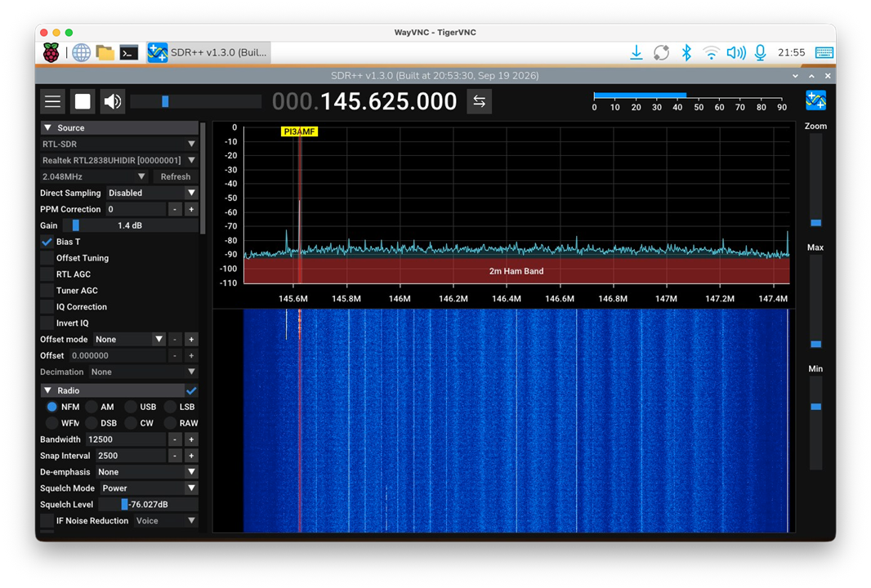The height and width of the screenshot is (588, 871).
Task: Enable the Invert IQ checkbox
Action: point(47,323)
